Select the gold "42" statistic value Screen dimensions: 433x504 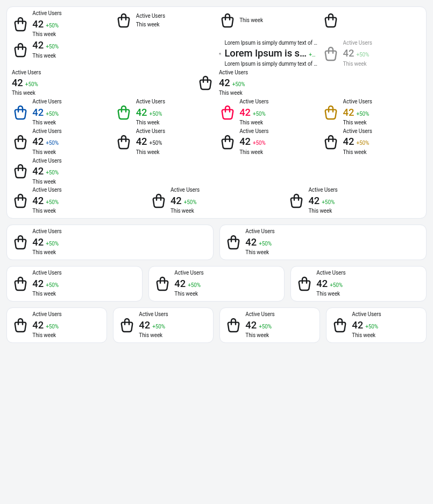pyautogui.click(x=349, y=113)
